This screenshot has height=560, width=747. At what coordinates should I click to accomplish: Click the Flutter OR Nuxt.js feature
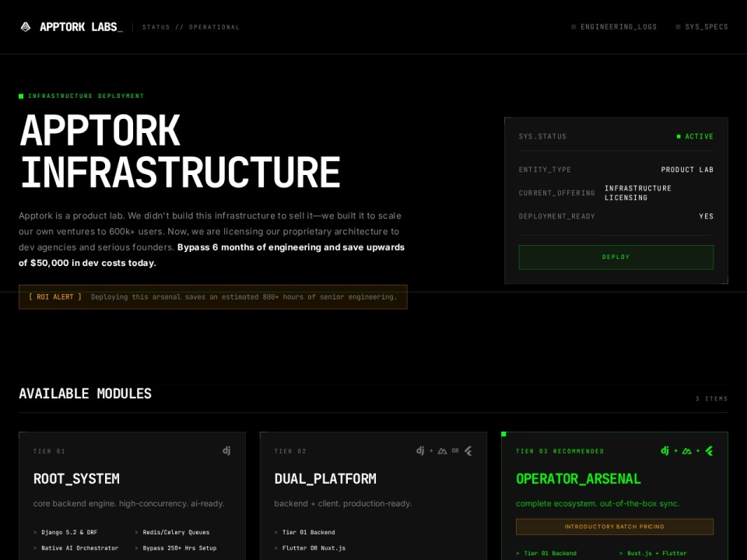(314, 548)
